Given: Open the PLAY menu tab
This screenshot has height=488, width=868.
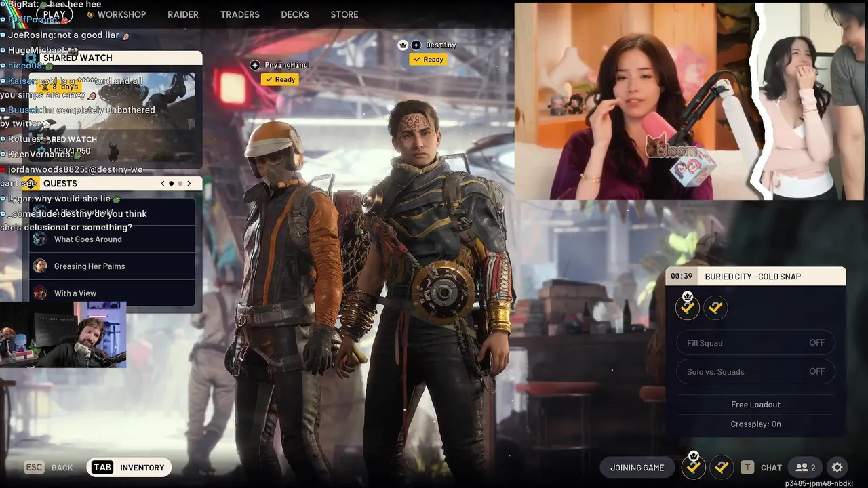Looking at the screenshot, I should [x=54, y=14].
